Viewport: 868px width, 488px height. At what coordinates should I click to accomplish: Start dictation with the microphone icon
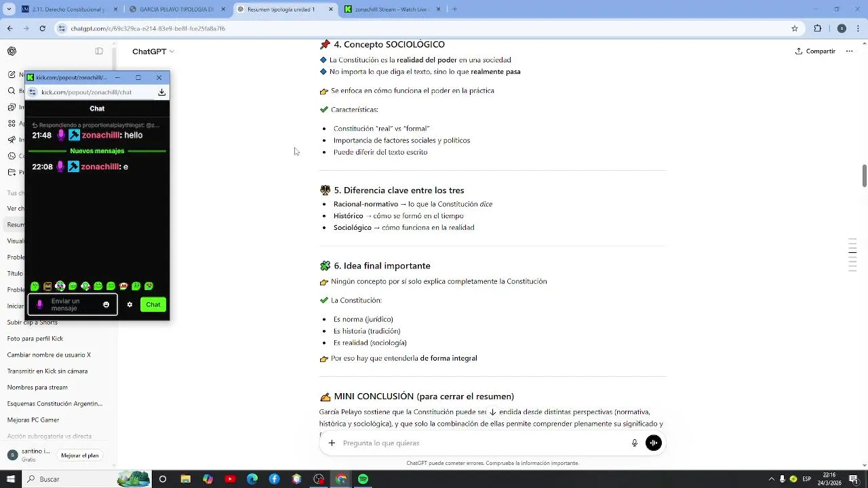pyautogui.click(x=635, y=443)
